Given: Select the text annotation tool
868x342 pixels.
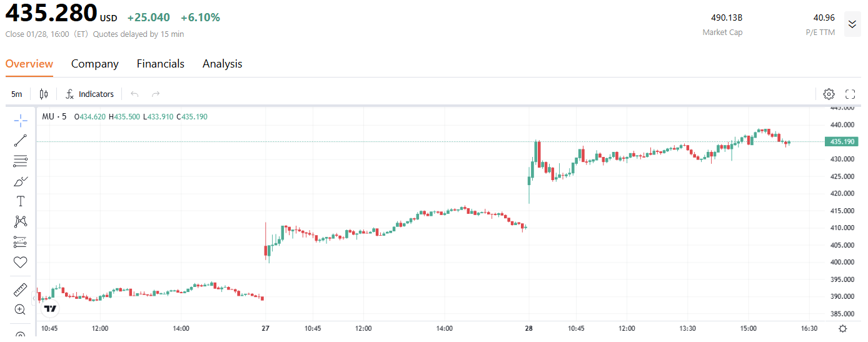Looking at the screenshot, I should (21, 201).
